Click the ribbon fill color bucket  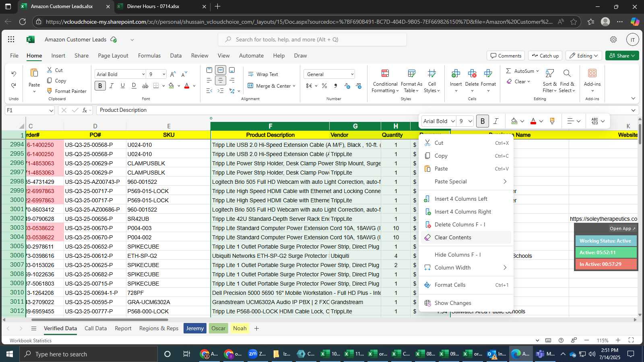pos(171,86)
